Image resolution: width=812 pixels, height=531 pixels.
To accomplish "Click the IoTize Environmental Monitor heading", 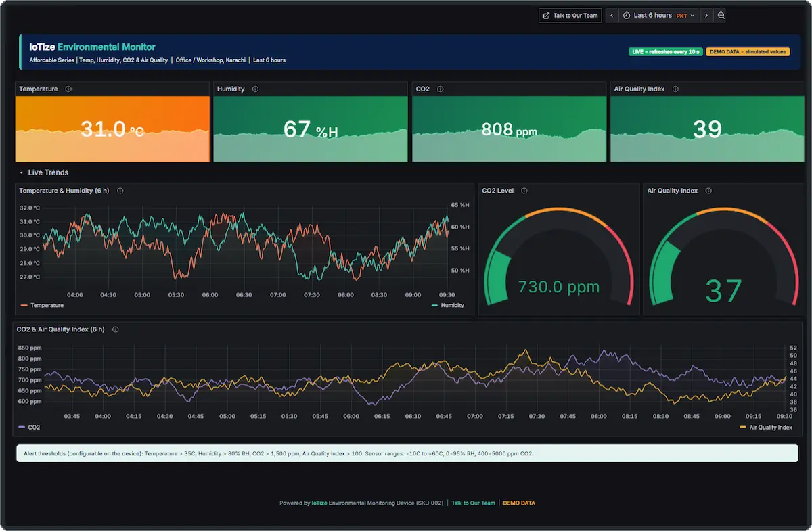I will point(92,47).
